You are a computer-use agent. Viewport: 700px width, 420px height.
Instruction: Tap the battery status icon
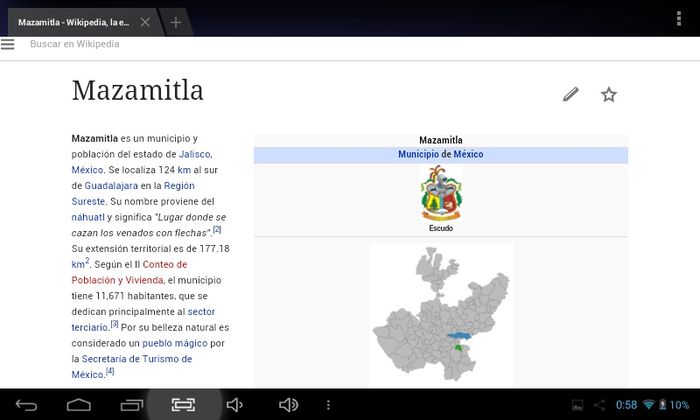(663, 404)
